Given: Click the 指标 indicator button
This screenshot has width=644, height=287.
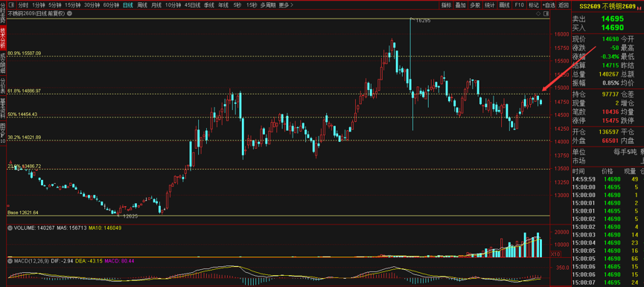Looking at the screenshot, I should pyautogui.click(x=446, y=5).
